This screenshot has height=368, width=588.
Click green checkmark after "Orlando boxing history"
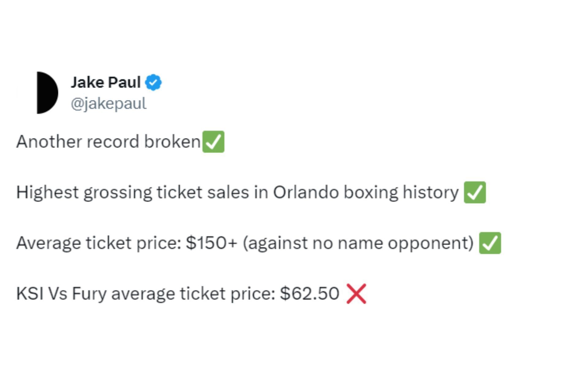pyautogui.click(x=475, y=192)
